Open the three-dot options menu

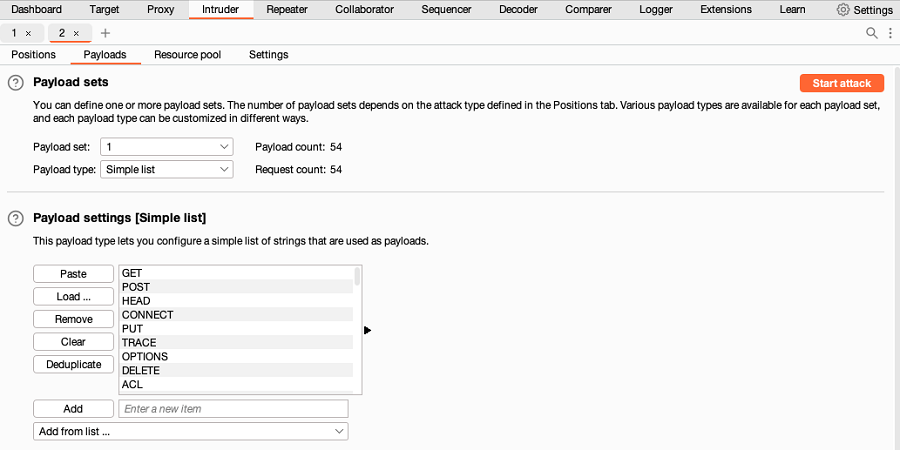click(890, 33)
